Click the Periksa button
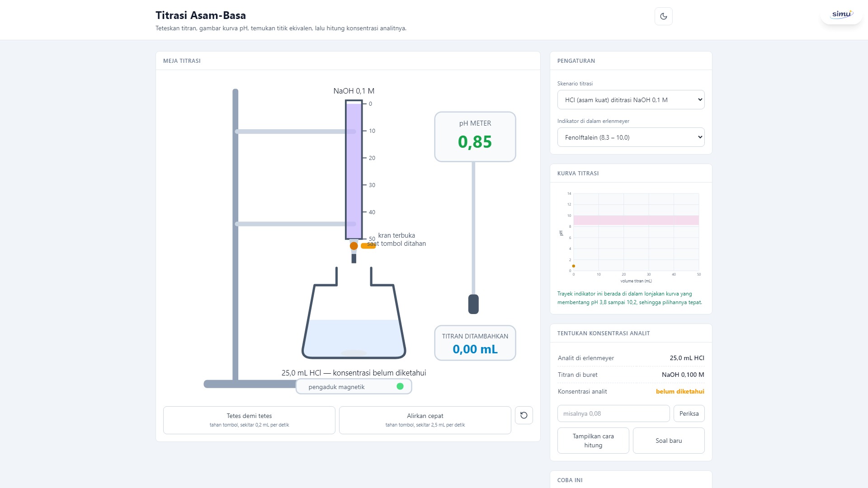 [689, 413]
